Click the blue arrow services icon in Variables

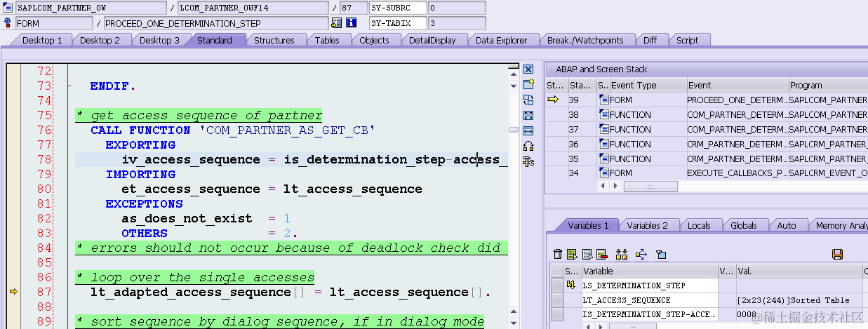[641, 254]
